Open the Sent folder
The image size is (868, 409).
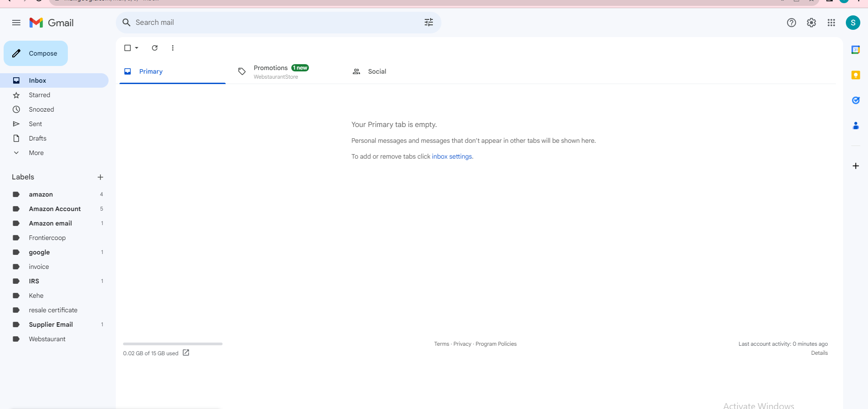[54, 124]
